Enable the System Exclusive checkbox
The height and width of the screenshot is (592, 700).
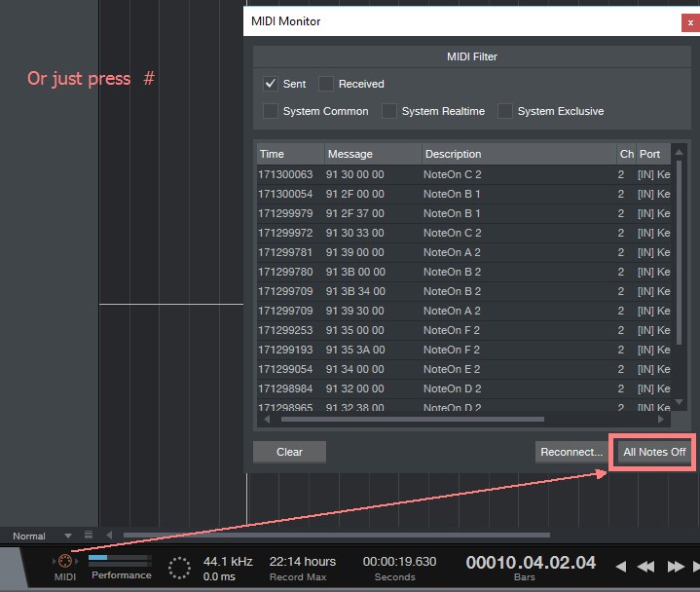pos(505,111)
